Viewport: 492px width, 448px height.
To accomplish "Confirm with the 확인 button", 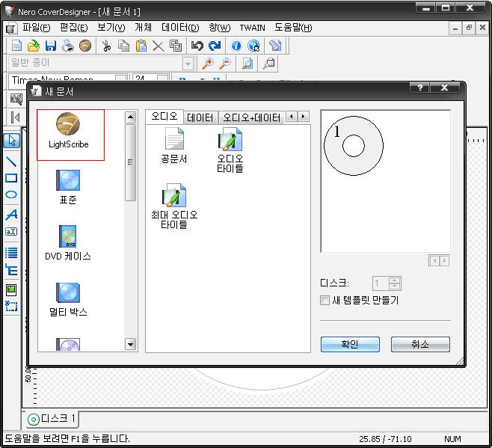I will click(350, 344).
